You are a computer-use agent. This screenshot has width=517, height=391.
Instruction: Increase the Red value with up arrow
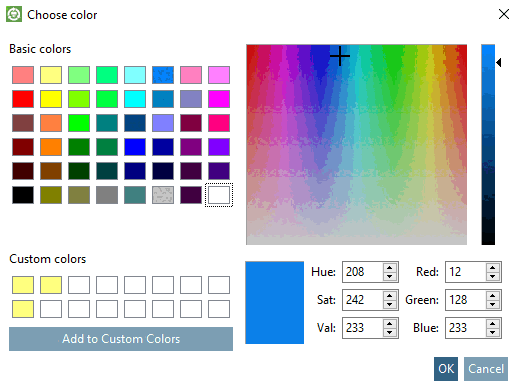(x=492, y=267)
